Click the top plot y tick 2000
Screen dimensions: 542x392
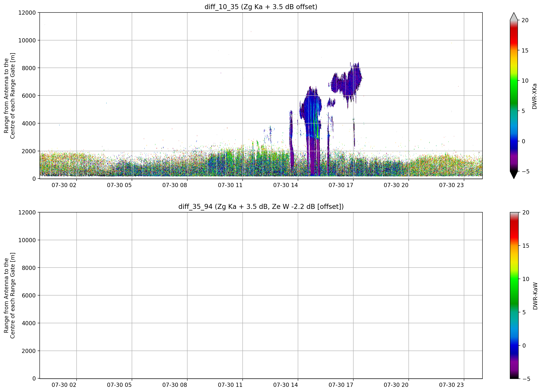(29, 151)
